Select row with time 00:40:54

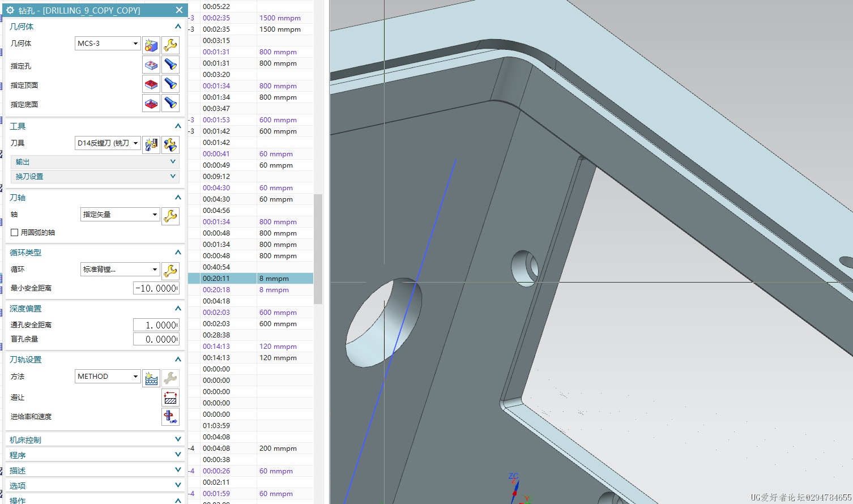tap(250, 267)
